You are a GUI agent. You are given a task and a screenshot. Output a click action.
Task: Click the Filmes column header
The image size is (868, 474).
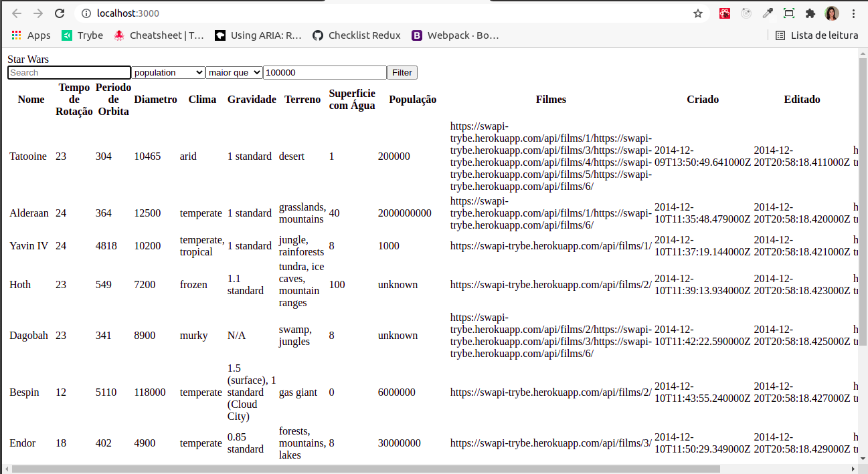point(551,100)
